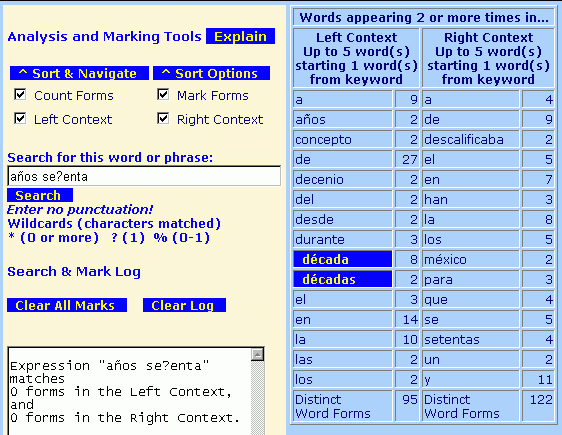This screenshot has width=562, height=435.
Task: Toggle the Mark Forms checkbox
Action: point(163,95)
